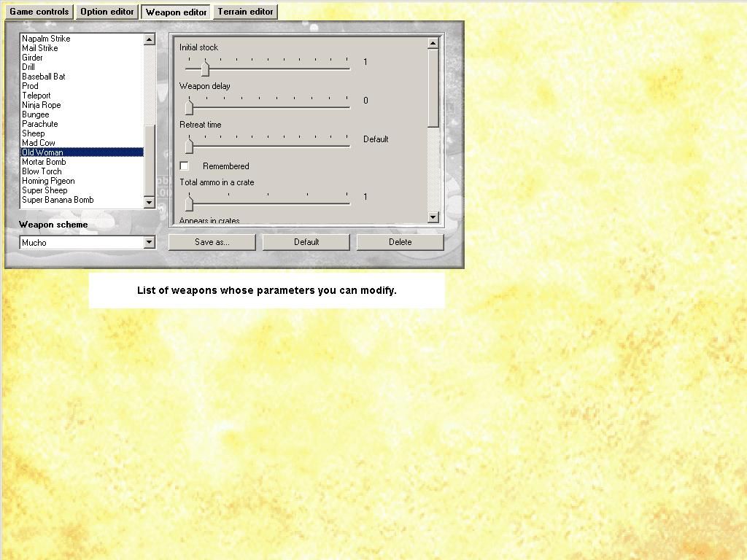The height and width of the screenshot is (560, 747).
Task: Click the Retreat time slider handle
Action: click(189, 146)
